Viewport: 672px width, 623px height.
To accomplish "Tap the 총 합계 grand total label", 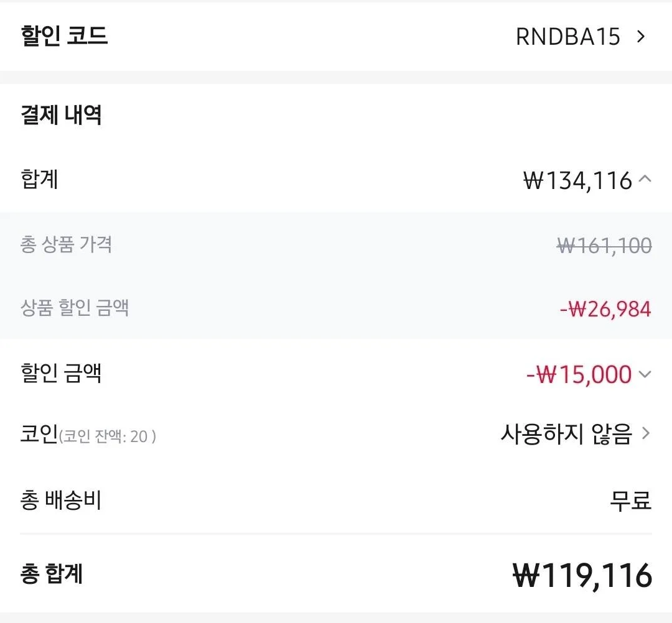I will pos(51,574).
